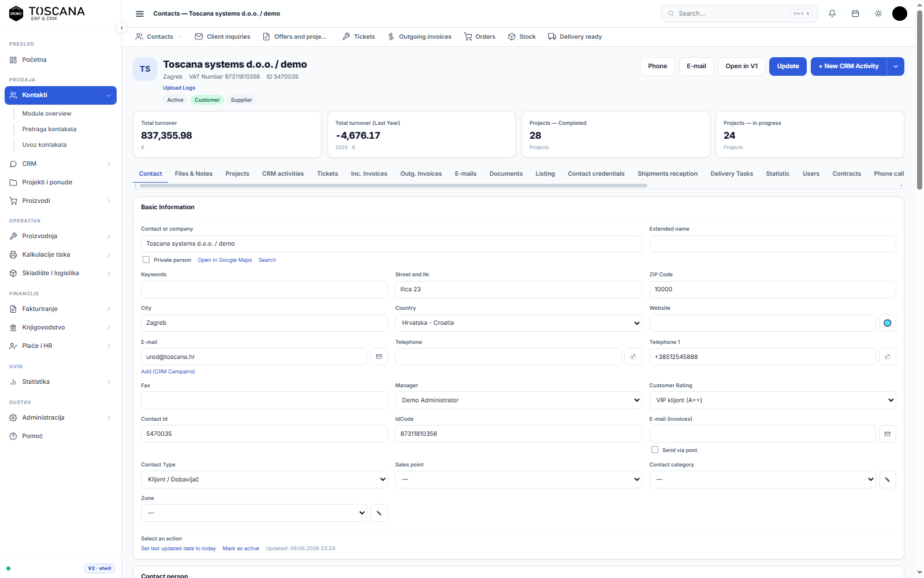Expand CRM section in sidebar
Viewport: 924px width, 578px height.
point(61,164)
